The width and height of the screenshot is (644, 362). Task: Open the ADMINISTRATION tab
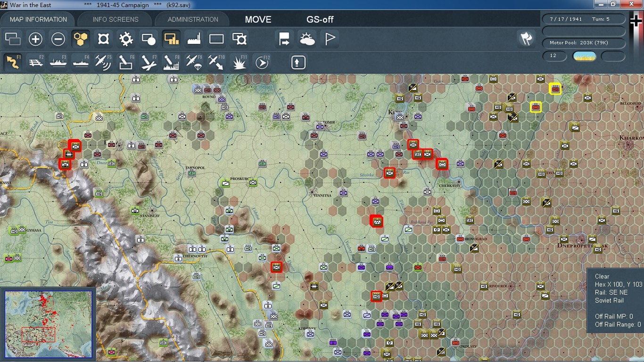(x=193, y=19)
